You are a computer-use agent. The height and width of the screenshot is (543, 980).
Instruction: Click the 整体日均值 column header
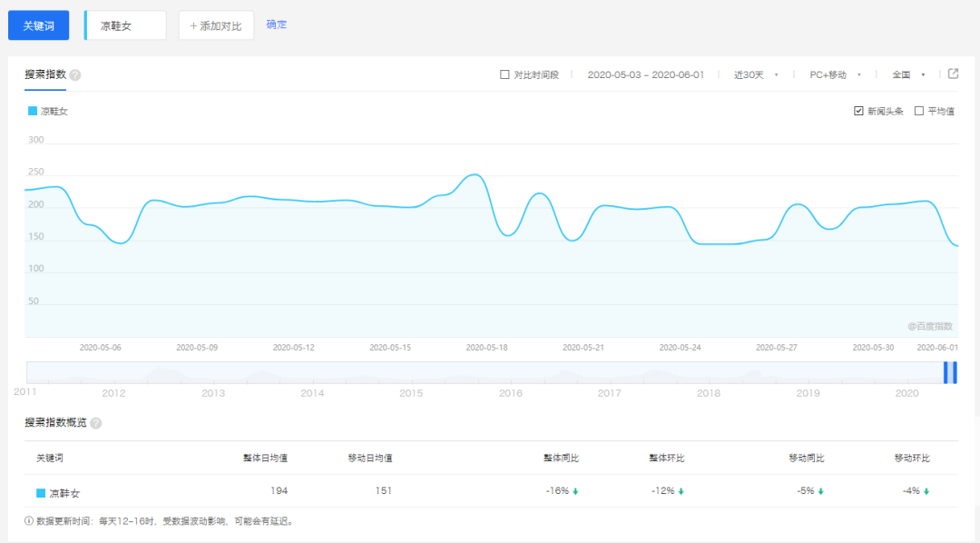pyautogui.click(x=265, y=458)
